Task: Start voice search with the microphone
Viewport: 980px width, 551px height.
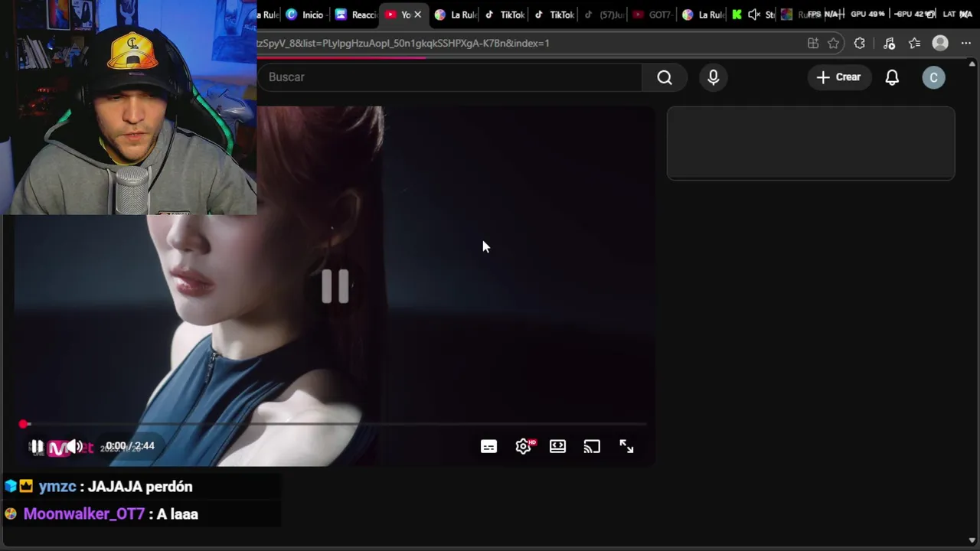Action: click(x=714, y=77)
